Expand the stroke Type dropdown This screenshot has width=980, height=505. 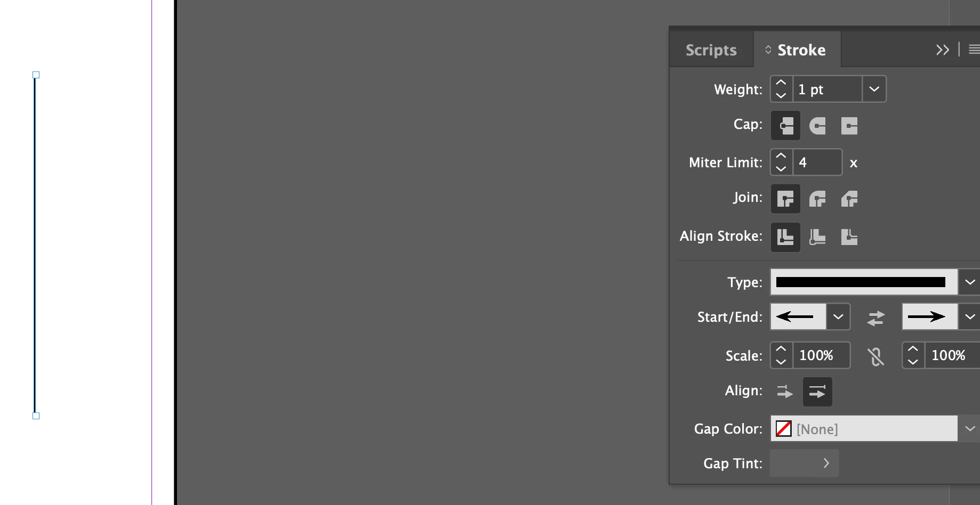point(970,282)
